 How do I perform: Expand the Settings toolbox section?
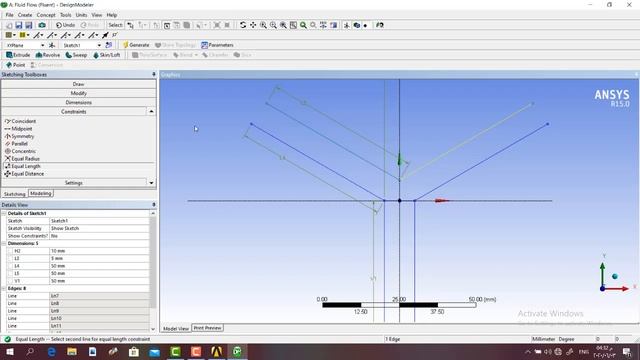(74, 183)
